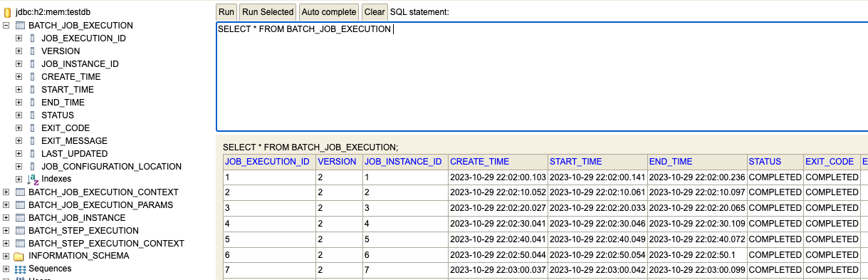Insert JOB_CONFIGURATION_LOCATION column name from tree
The height and width of the screenshot is (280, 868).
[x=111, y=167]
